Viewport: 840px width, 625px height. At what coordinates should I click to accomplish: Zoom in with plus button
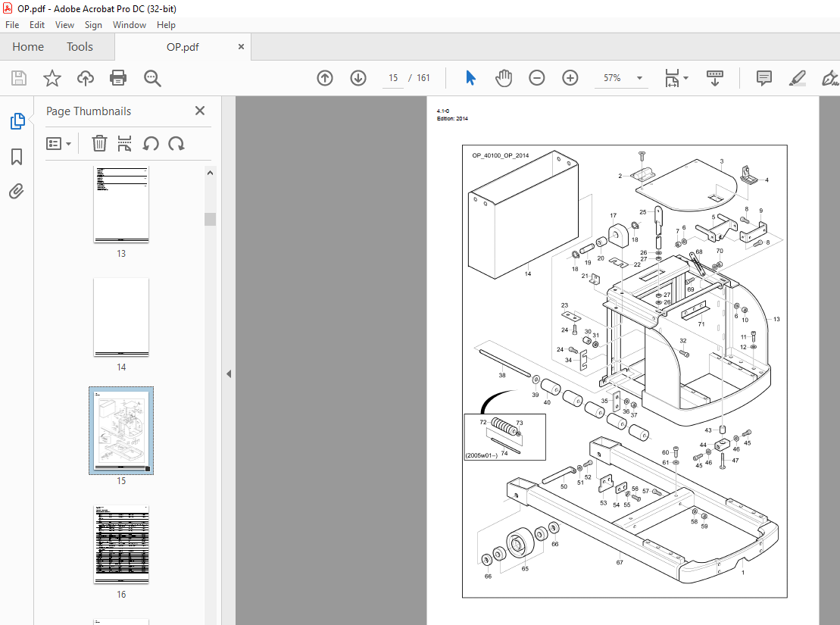pos(570,78)
